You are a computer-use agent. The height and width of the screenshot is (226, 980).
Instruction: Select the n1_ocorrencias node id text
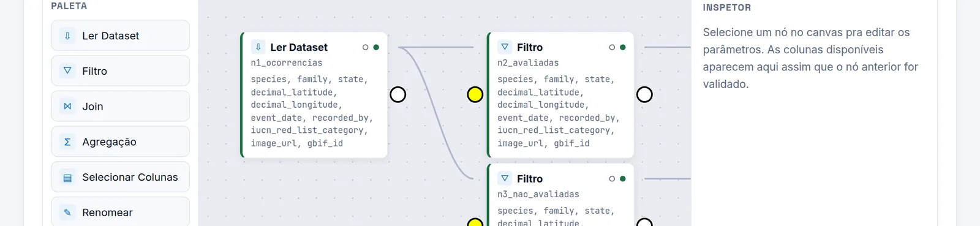pos(287,62)
